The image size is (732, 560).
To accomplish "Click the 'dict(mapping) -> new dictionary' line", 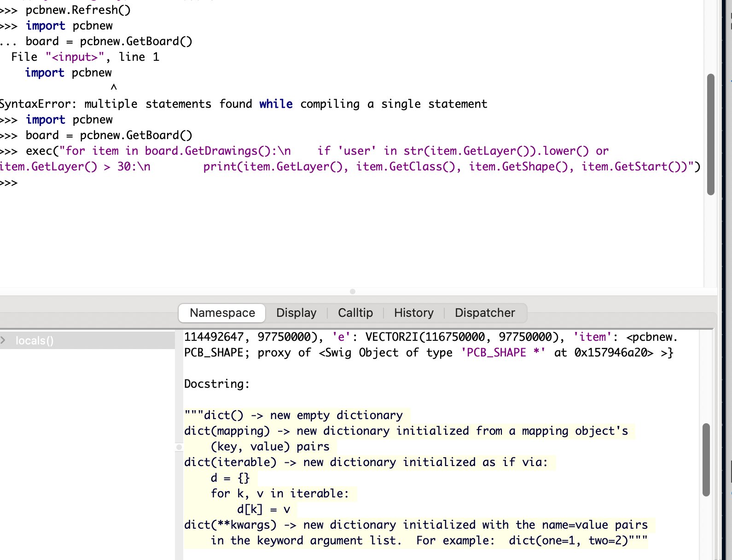I will 406,431.
